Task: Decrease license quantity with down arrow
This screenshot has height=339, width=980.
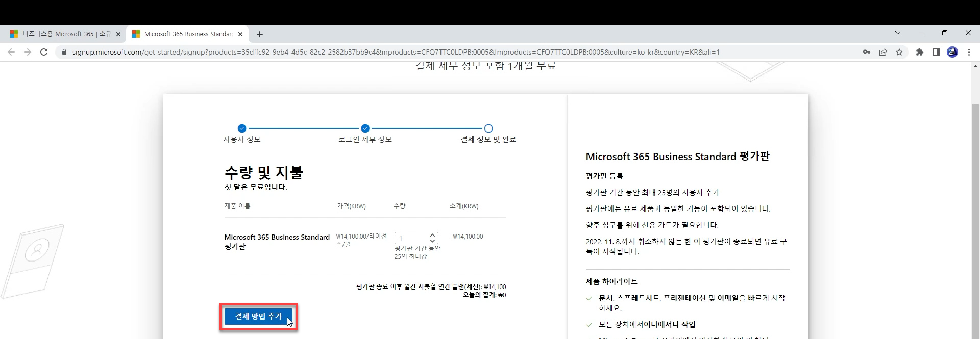Action: (432, 241)
